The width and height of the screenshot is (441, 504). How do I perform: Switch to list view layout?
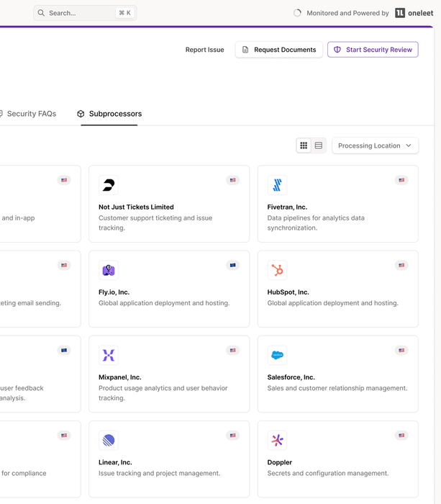(319, 145)
